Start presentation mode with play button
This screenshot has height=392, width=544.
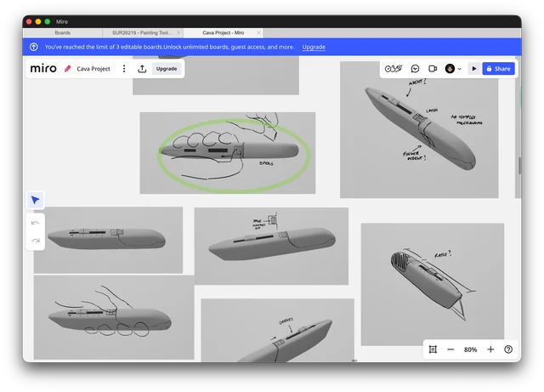click(474, 69)
